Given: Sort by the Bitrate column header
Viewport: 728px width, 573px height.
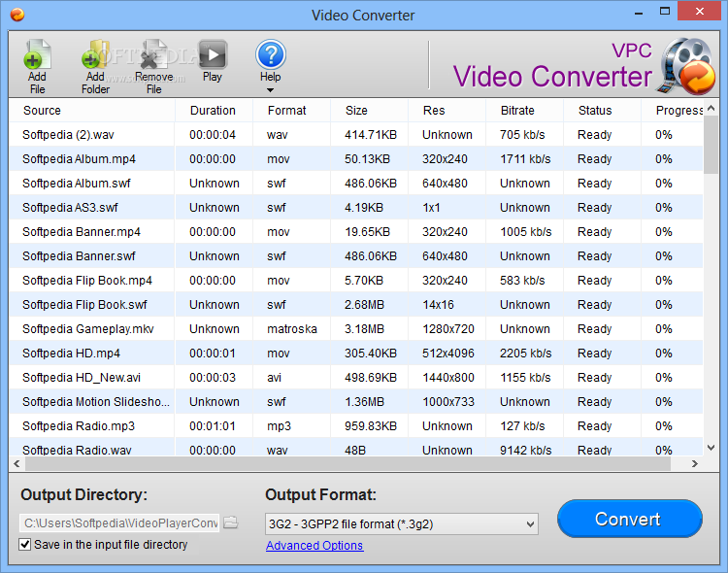Looking at the screenshot, I should [x=524, y=110].
